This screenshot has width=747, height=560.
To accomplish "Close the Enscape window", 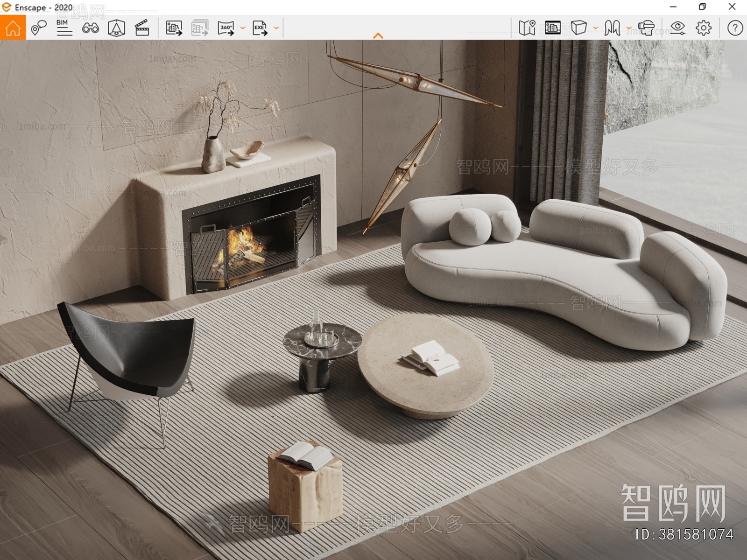I will 732,7.
